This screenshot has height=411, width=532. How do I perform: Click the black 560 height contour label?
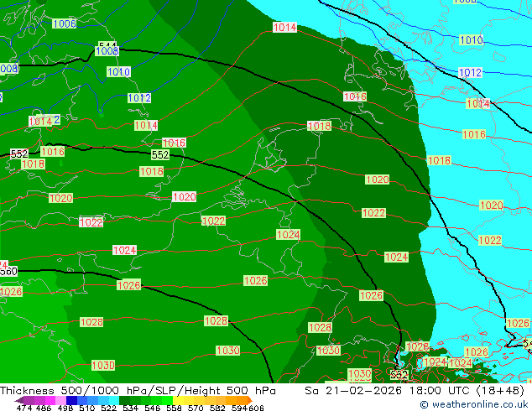tap(8, 271)
